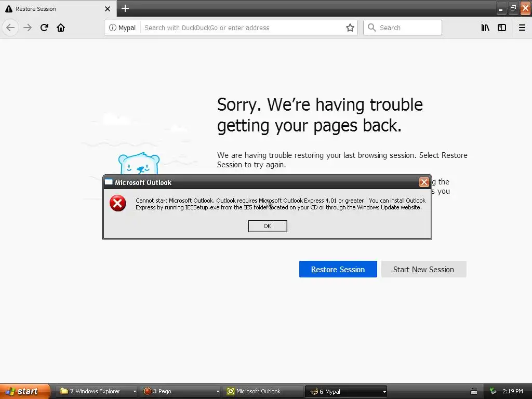The image size is (532, 399).
Task: Open the hamburger application menu
Action: point(522,28)
